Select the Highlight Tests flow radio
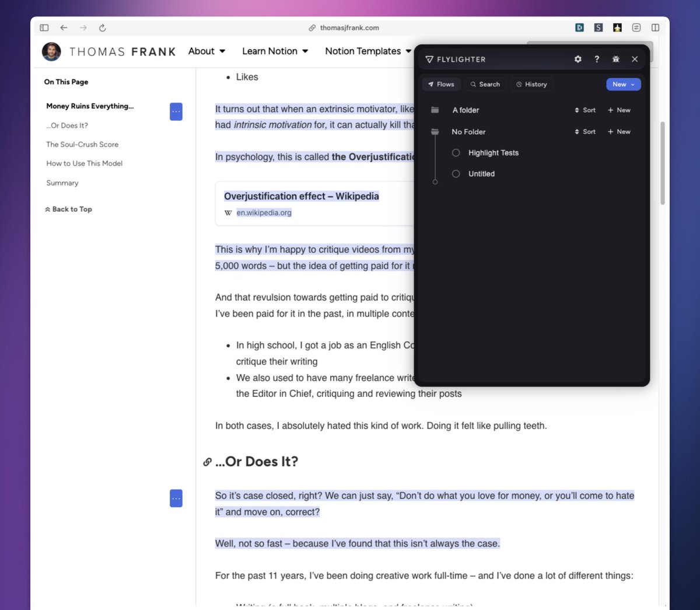The height and width of the screenshot is (610, 700). (x=456, y=153)
